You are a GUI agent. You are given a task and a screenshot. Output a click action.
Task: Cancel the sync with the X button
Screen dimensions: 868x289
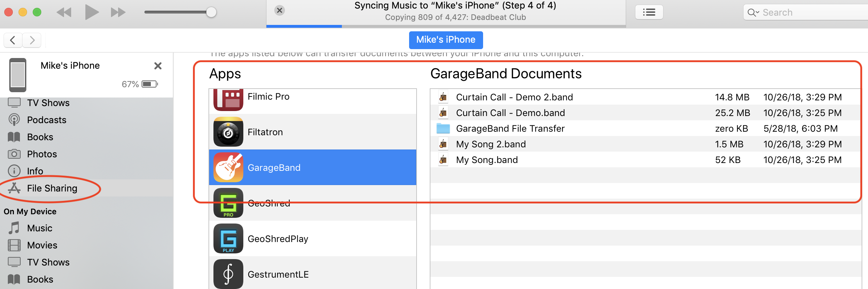(280, 10)
